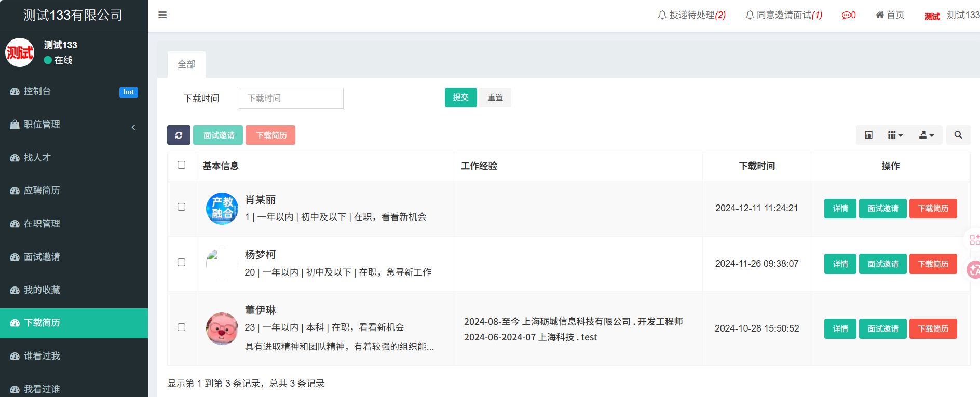Expand the 职位管理 sidebar menu
Viewport: 980px width, 397px height.
(x=74, y=125)
